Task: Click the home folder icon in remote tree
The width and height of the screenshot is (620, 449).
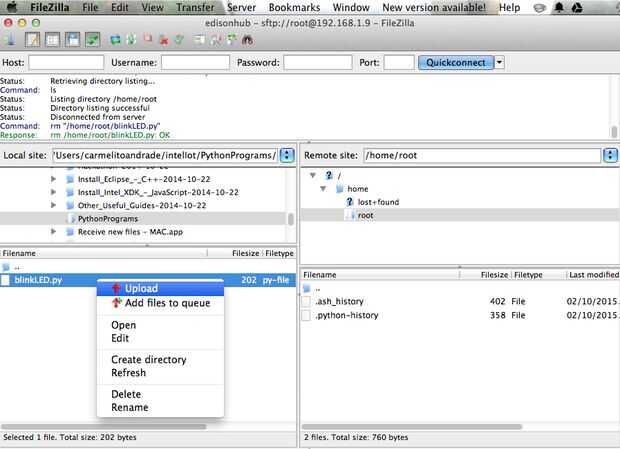Action: [x=340, y=189]
